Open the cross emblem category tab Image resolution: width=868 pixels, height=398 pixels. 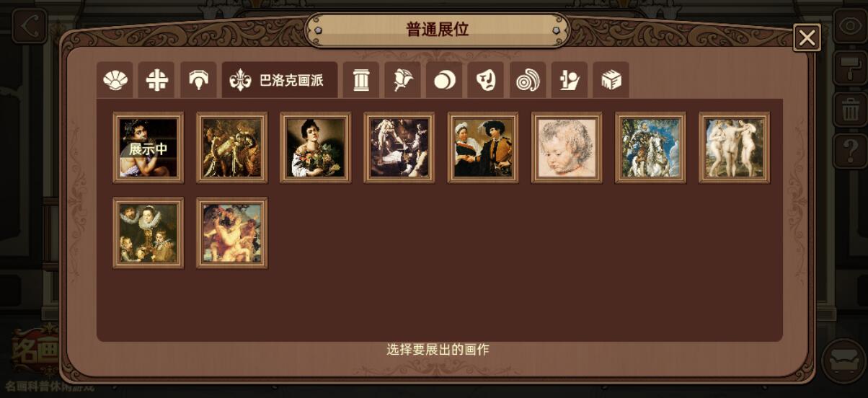point(156,81)
